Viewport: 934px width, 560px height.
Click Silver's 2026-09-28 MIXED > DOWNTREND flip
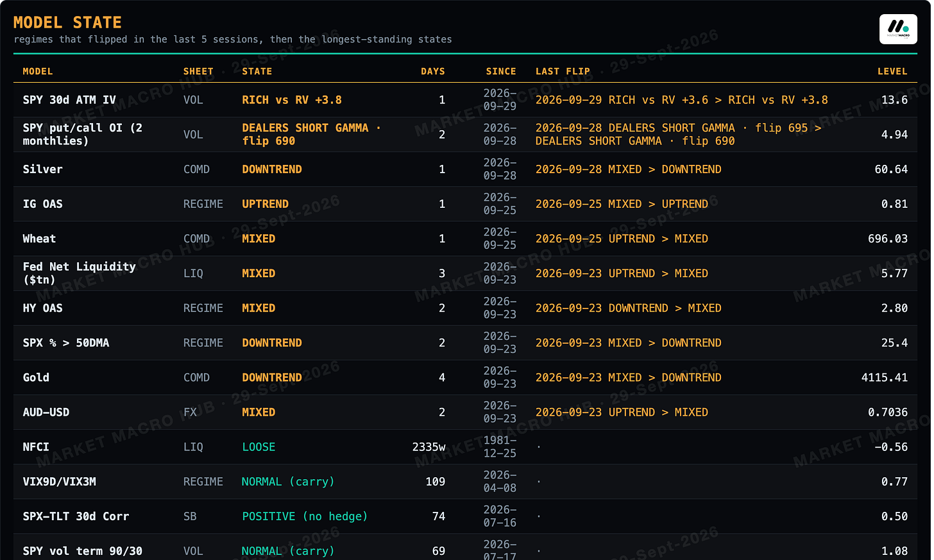click(x=629, y=169)
